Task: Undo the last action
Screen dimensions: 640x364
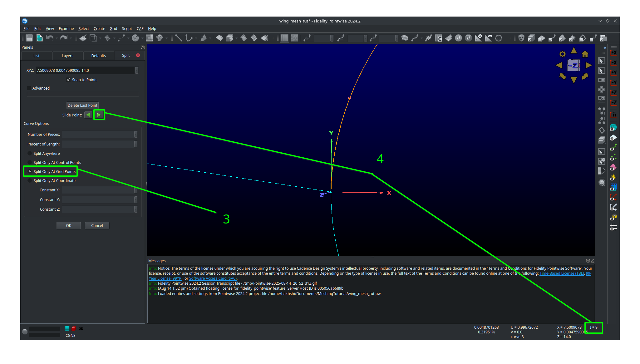Action: (50, 38)
